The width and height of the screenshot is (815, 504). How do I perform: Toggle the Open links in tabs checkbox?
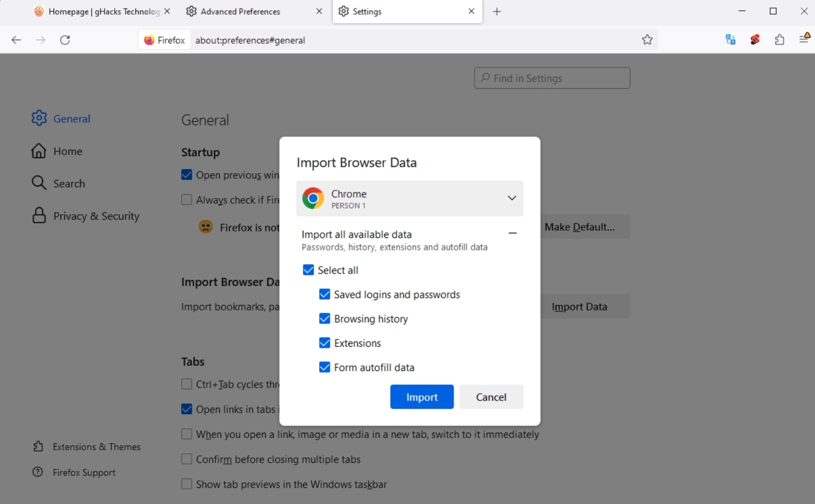pyautogui.click(x=187, y=409)
